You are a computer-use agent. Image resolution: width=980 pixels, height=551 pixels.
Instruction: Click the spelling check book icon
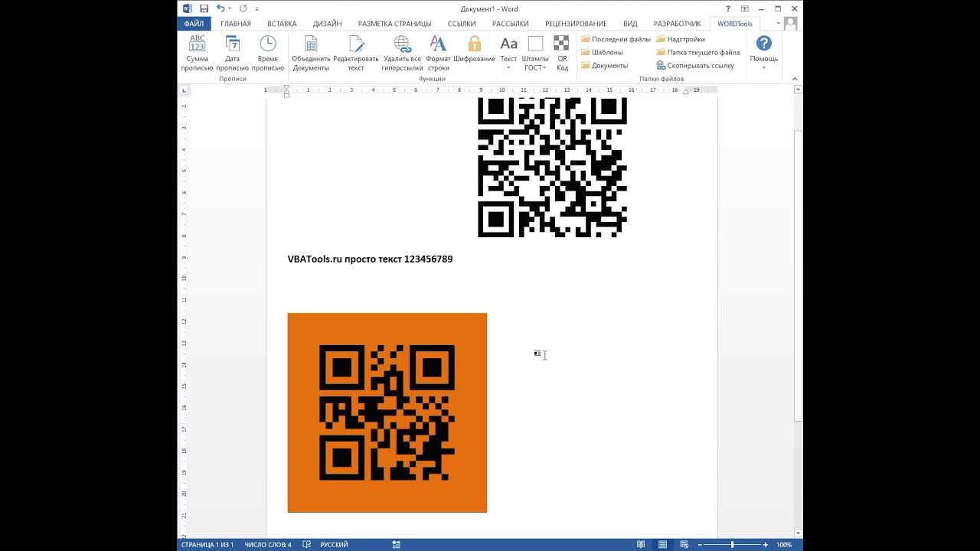pos(307,545)
